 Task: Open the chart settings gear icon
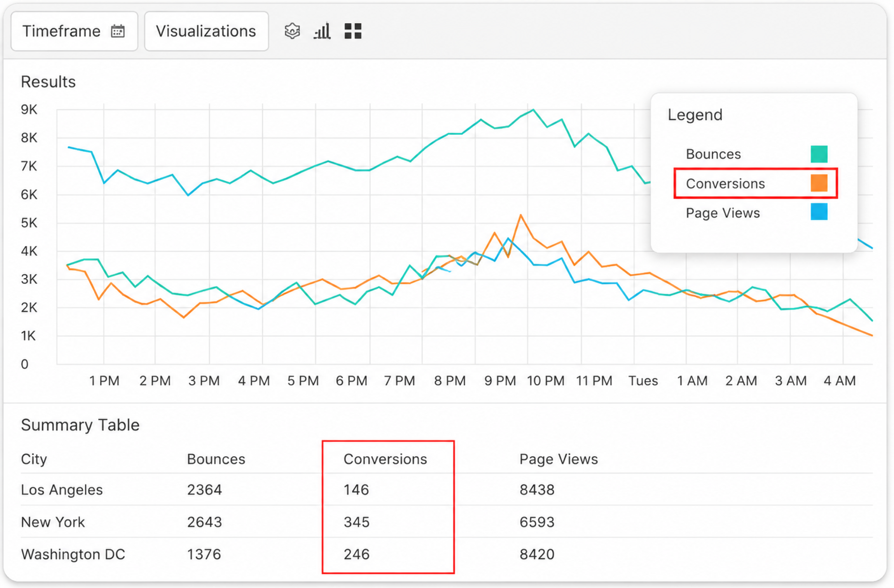pos(292,31)
